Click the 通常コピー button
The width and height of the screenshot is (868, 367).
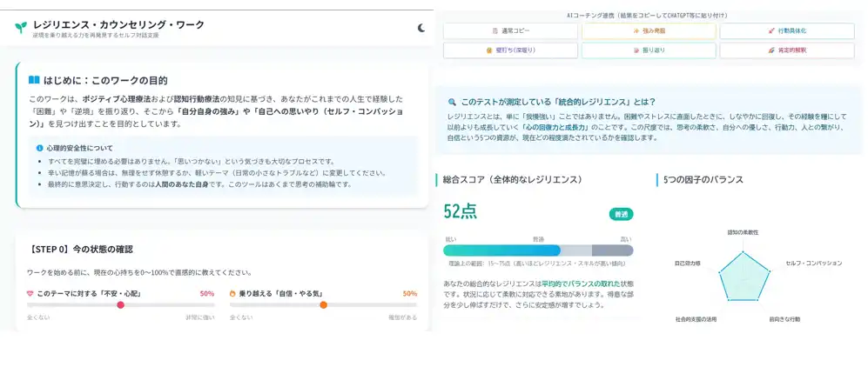click(510, 31)
